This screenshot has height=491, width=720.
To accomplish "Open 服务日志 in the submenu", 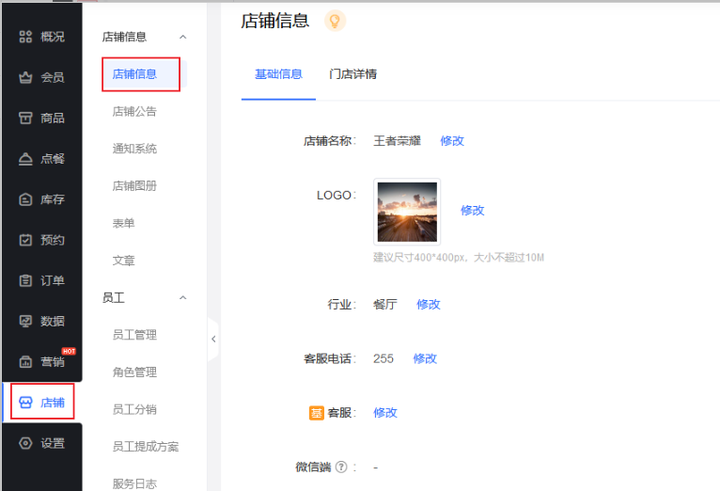I will (135, 484).
